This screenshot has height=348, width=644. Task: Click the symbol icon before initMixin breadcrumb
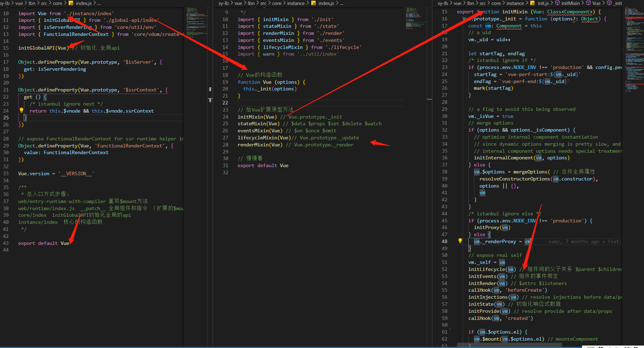(x=557, y=3)
